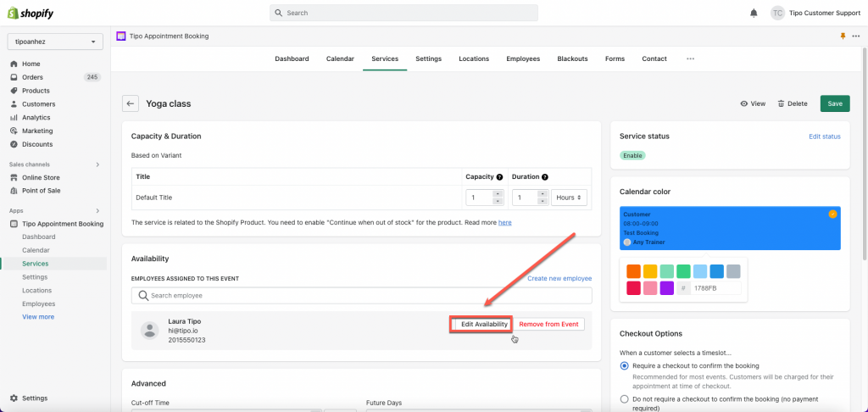Open the more tabs ellipsis menu
This screenshot has width=868, height=412.
(x=690, y=58)
